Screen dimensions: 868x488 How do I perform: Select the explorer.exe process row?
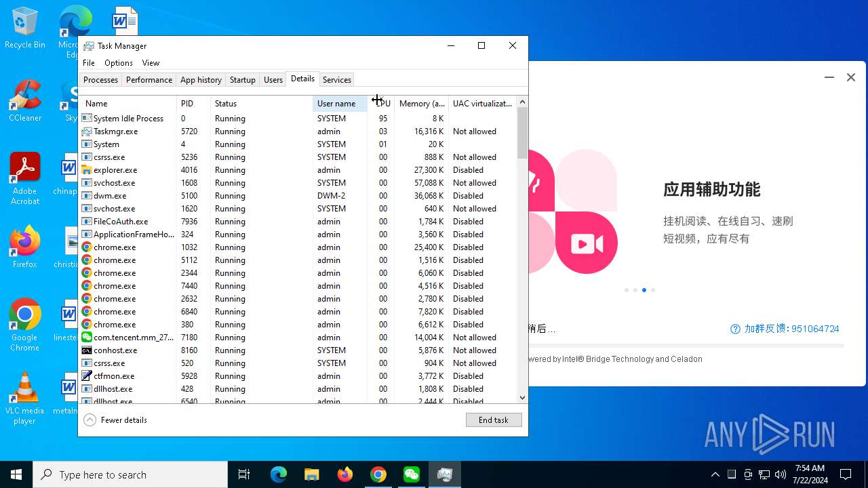tap(297, 170)
